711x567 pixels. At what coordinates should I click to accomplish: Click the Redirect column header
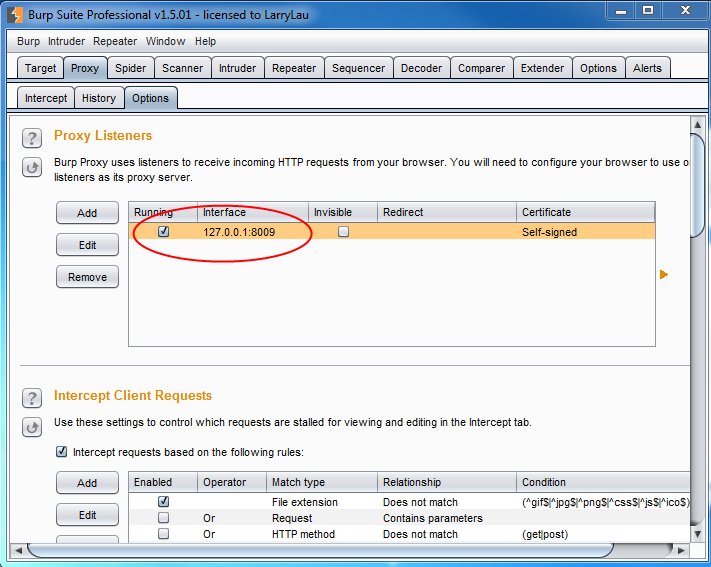[x=447, y=212]
